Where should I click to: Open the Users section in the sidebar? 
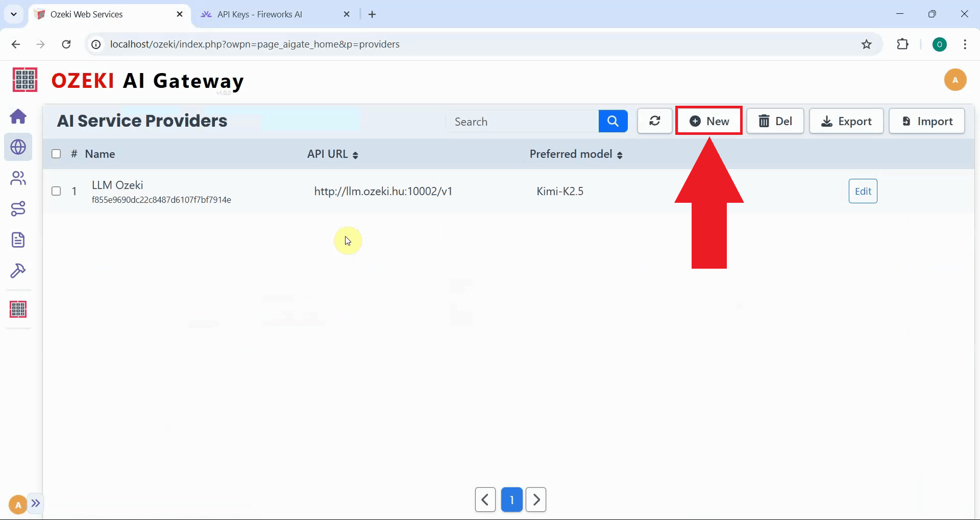[x=18, y=178]
